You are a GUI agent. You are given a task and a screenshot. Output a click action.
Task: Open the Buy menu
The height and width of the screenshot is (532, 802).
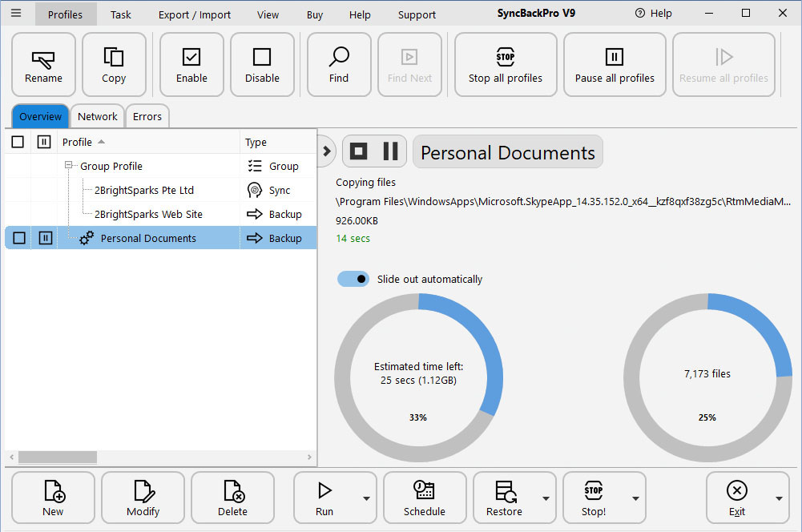[315, 14]
